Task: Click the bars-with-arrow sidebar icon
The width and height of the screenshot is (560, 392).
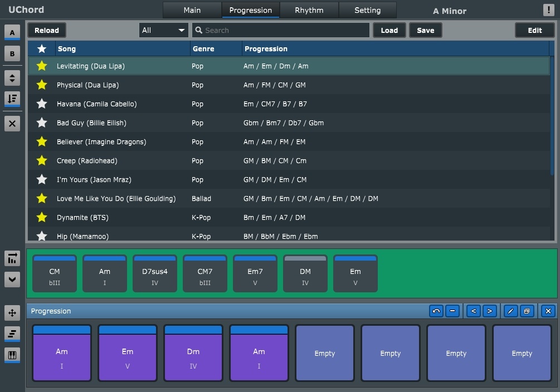Action: tap(12, 258)
